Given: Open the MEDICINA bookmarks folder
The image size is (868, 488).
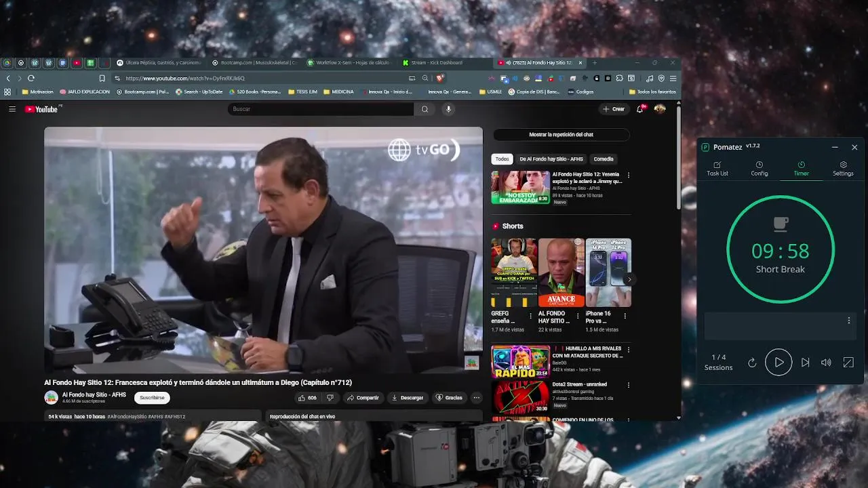Looking at the screenshot, I should pos(338,92).
